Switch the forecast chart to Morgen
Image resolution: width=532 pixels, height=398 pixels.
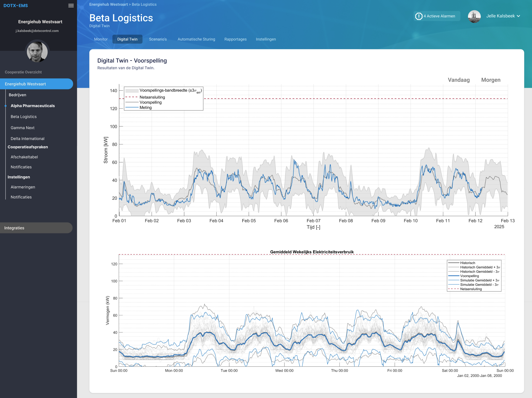tap(490, 80)
